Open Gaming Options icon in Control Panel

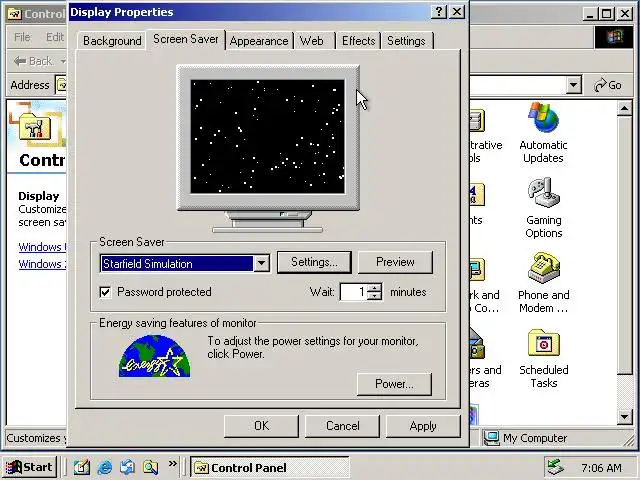(x=543, y=208)
